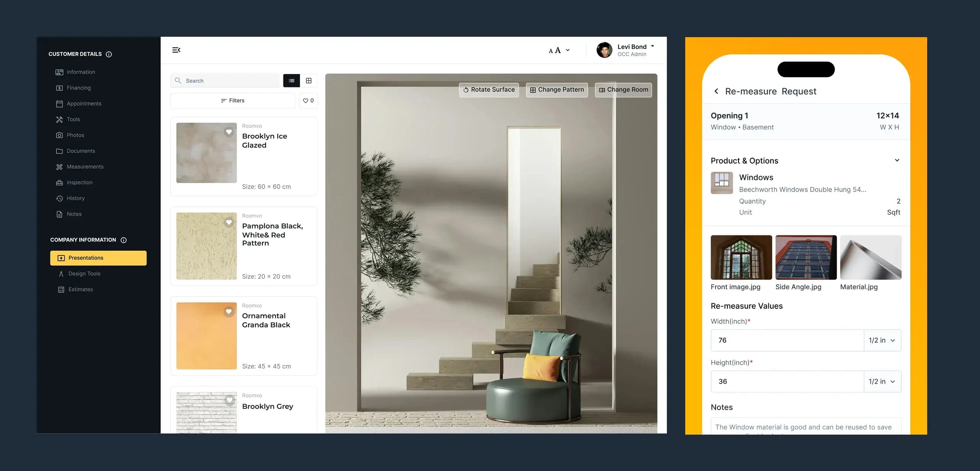
Task: Open the Width fraction dropdown
Action: point(882,340)
